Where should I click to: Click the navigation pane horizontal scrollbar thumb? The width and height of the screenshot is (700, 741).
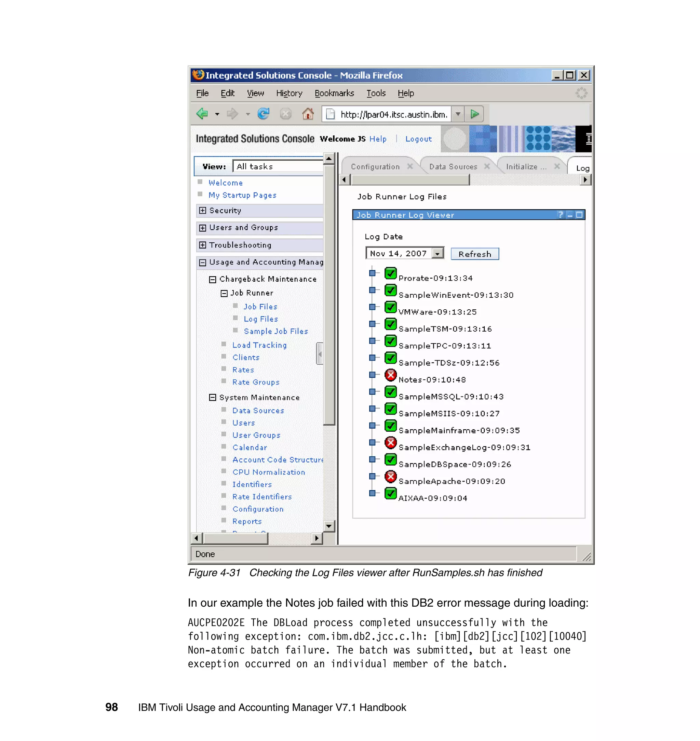pyautogui.click(x=235, y=538)
